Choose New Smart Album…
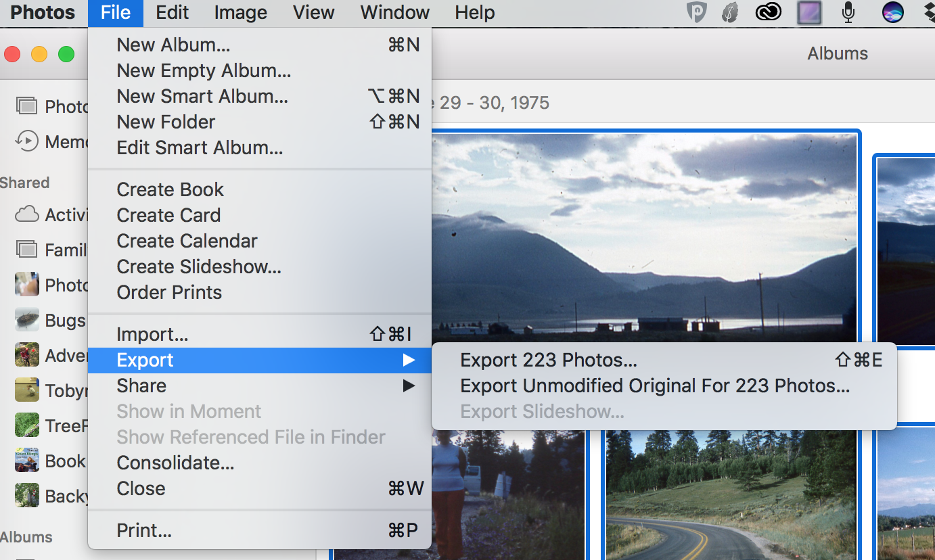 260,97
